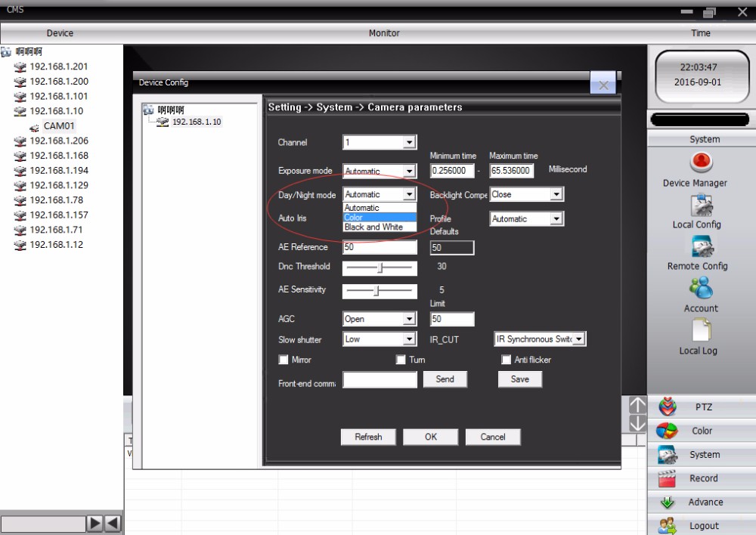Expand the Slow shutter dropdown

point(409,340)
